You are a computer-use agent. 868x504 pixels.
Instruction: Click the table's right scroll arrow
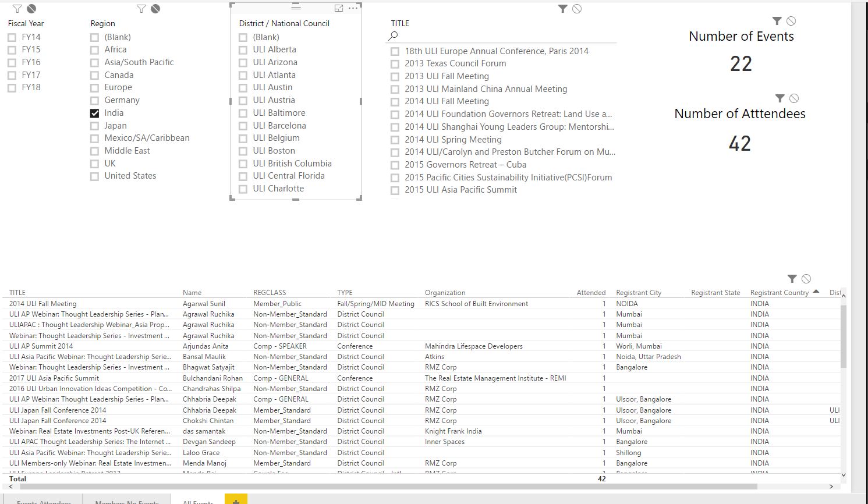(831, 487)
